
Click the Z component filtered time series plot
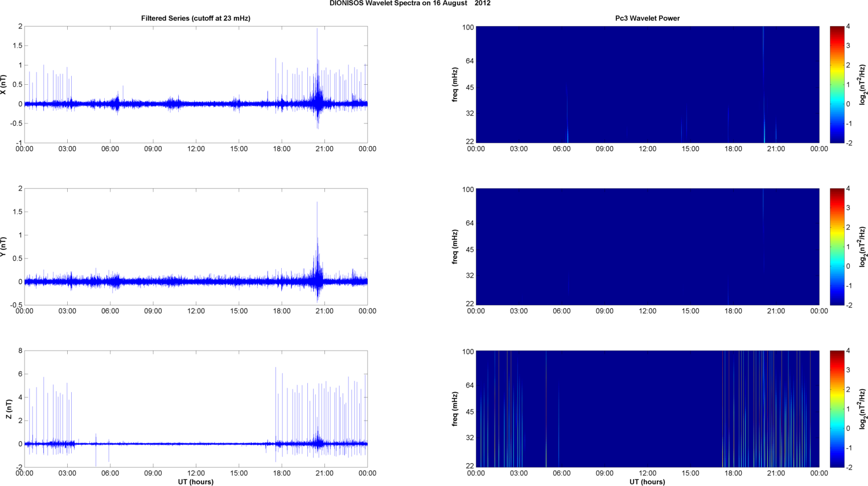(196, 409)
